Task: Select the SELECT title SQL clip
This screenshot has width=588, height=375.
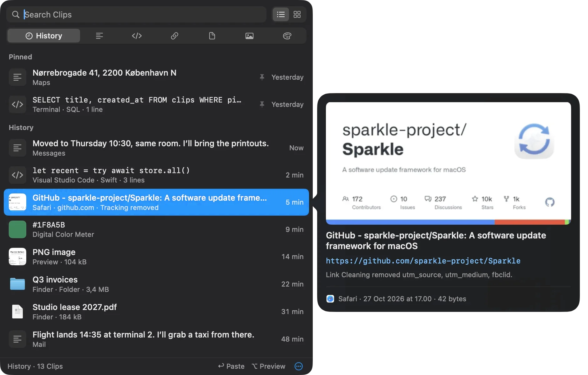Action: (156, 104)
